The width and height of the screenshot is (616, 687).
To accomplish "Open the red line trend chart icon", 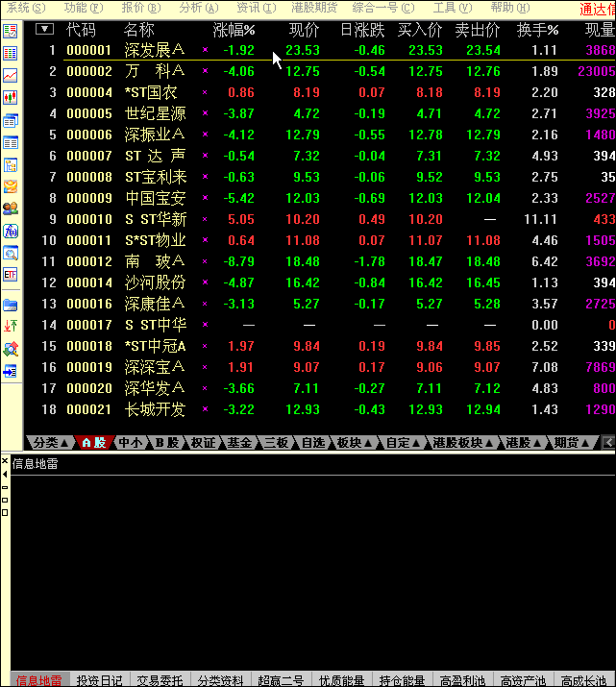I will click(10, 75).
